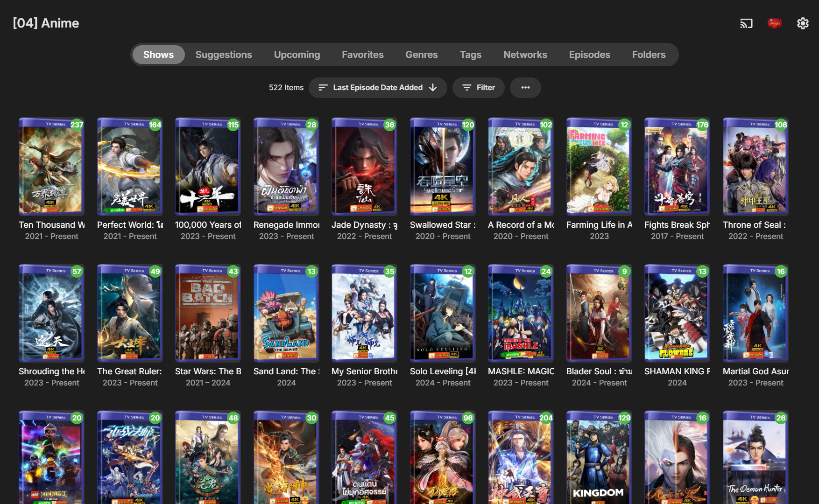This screenshot has width=819, height=504.
Task: Click the "[04] Anime" library title
Action: (46, 23)
